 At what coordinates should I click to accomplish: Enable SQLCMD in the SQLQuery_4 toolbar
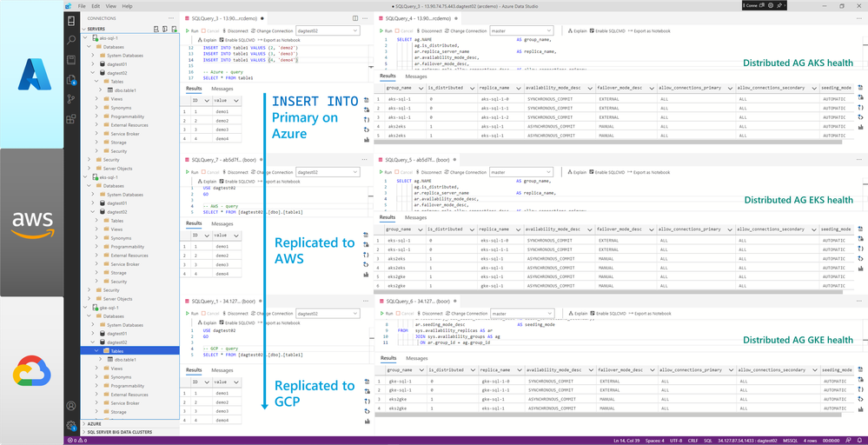(608, 31)
